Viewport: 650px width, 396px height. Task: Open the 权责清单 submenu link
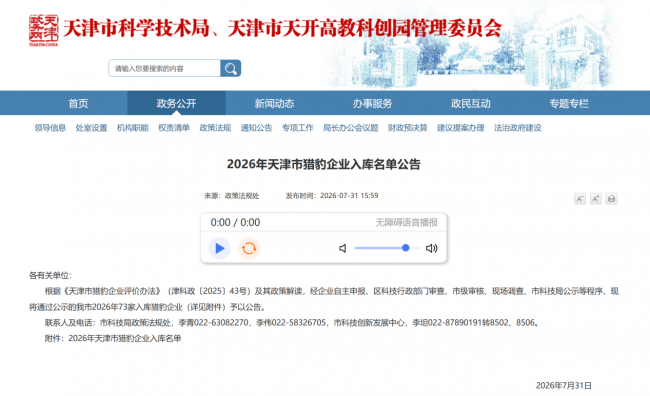point(174,128)
